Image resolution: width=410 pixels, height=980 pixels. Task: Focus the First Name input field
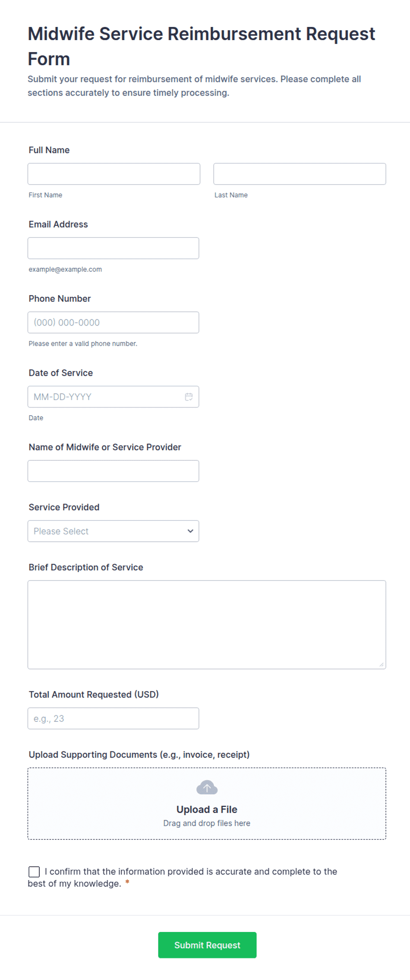pos(114,174)
